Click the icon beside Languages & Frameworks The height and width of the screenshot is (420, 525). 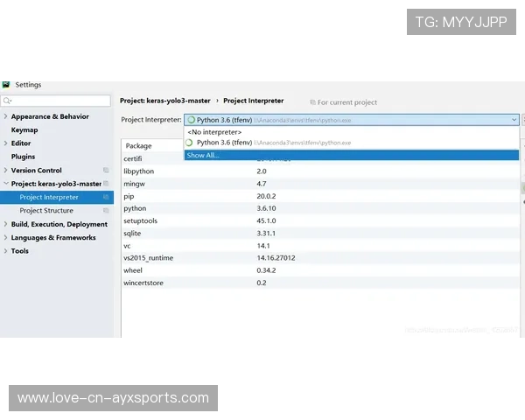tap(106, 238)
